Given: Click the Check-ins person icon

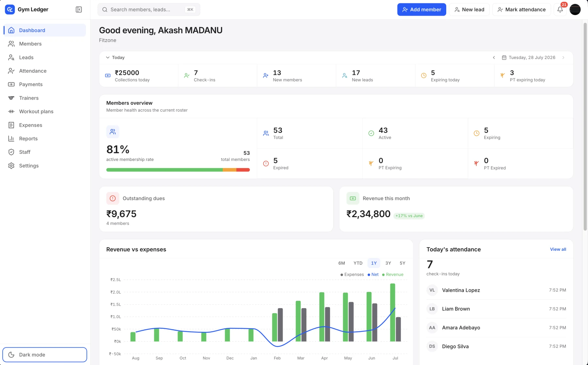Looking at the screenshot, I should [x=187, y=75].
